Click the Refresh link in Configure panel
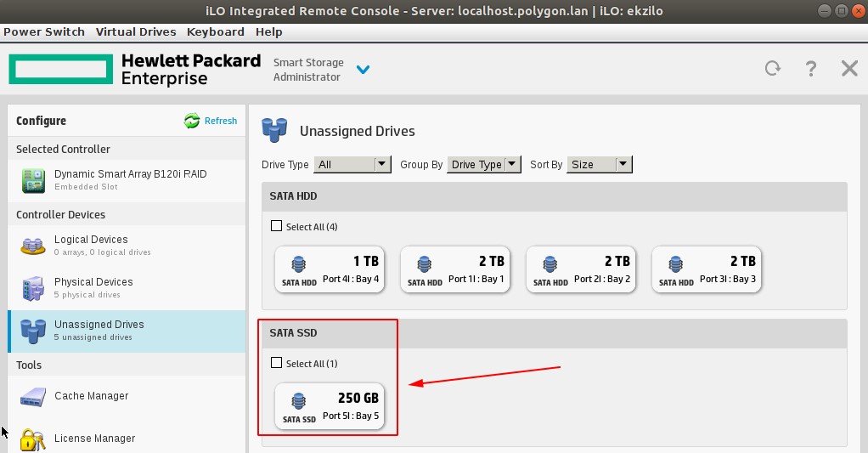868x453 pixels. (220, 121)
